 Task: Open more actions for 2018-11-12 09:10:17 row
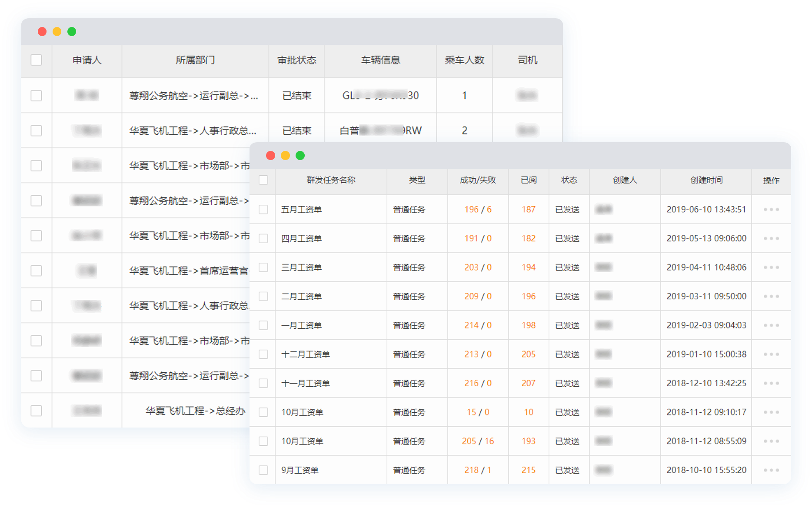tap(771, 412)
